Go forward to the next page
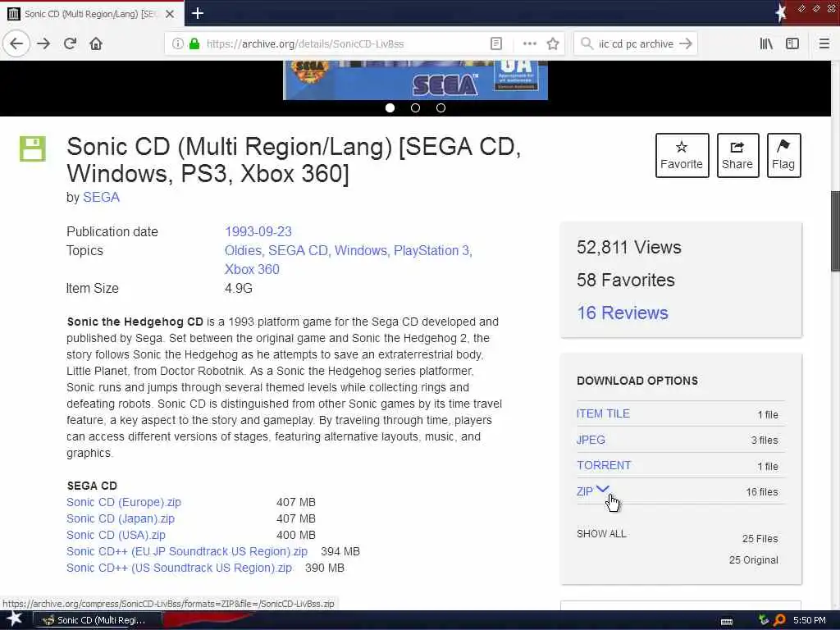 coord(43,43)
